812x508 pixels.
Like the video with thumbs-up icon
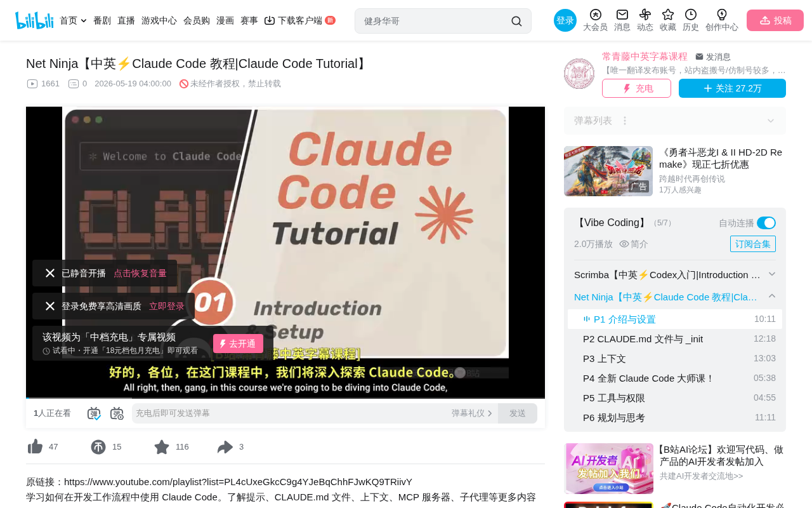pyautogui.click(x=35, y=447)
